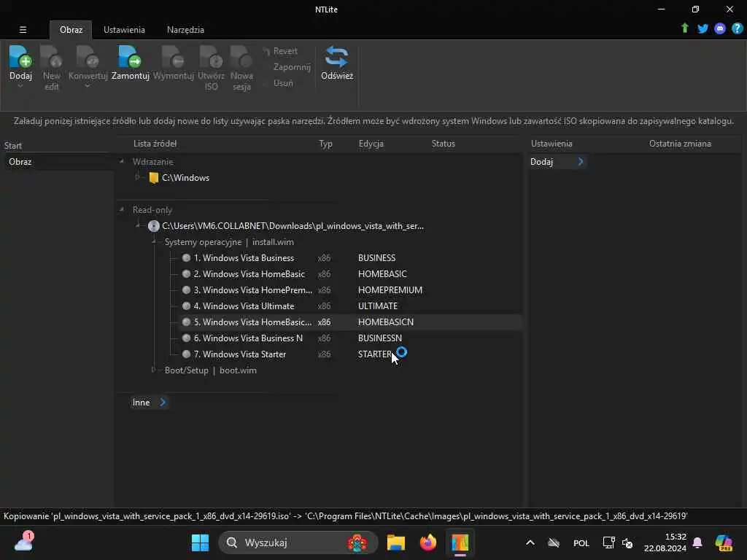747x560 pixels.
Task: Click the Status column header
Action: (x=443, y=144)
